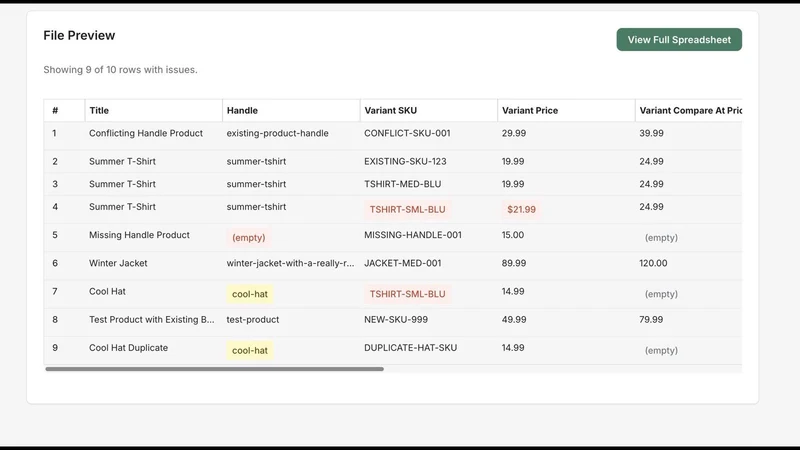Screen dimensions: 800x450
Task: Click the 120.00 compare price cell
Action: tap(653, 263)
